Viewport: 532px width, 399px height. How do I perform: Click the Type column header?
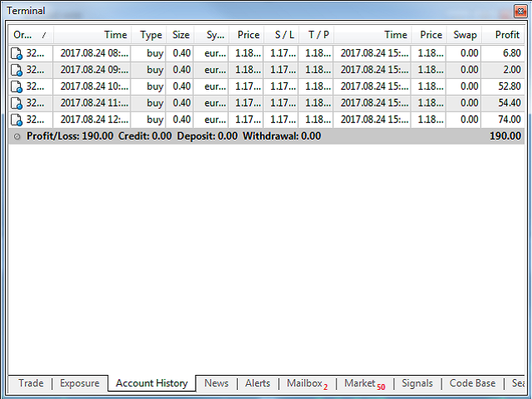tap(150, 35)
